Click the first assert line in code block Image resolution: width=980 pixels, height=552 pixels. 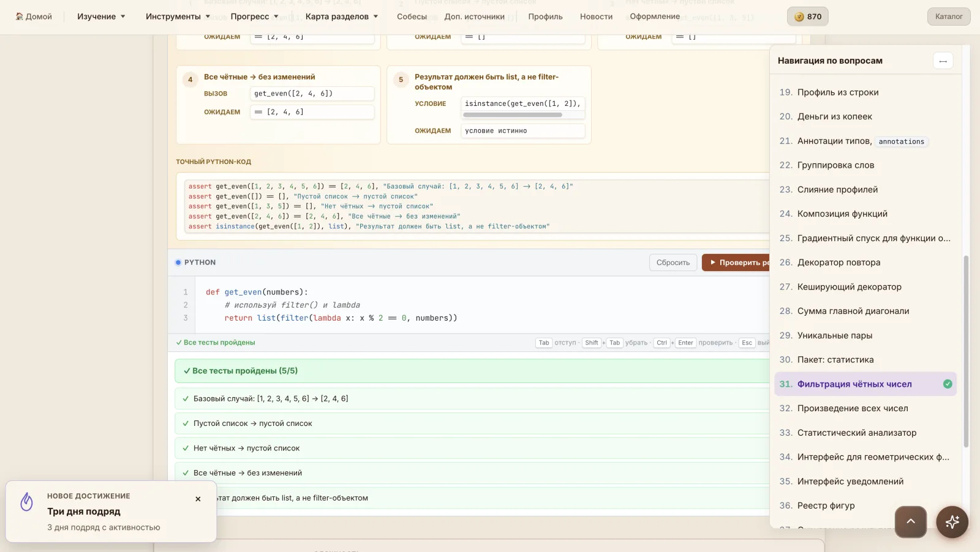click(380, 187)
